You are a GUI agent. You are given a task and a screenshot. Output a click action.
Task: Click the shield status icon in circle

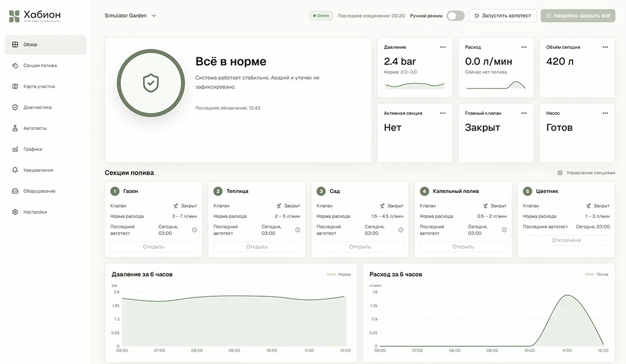point(151,83)
